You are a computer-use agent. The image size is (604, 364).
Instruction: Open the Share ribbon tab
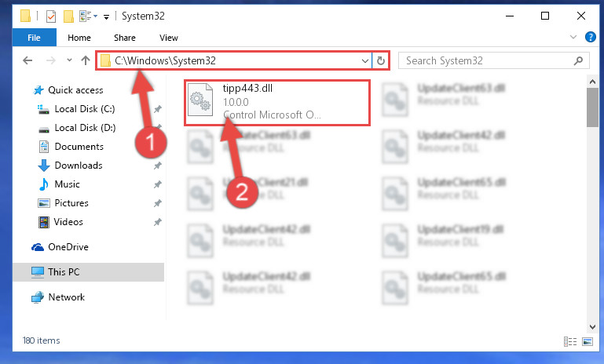pyautogui.click(x=125, y=38)
